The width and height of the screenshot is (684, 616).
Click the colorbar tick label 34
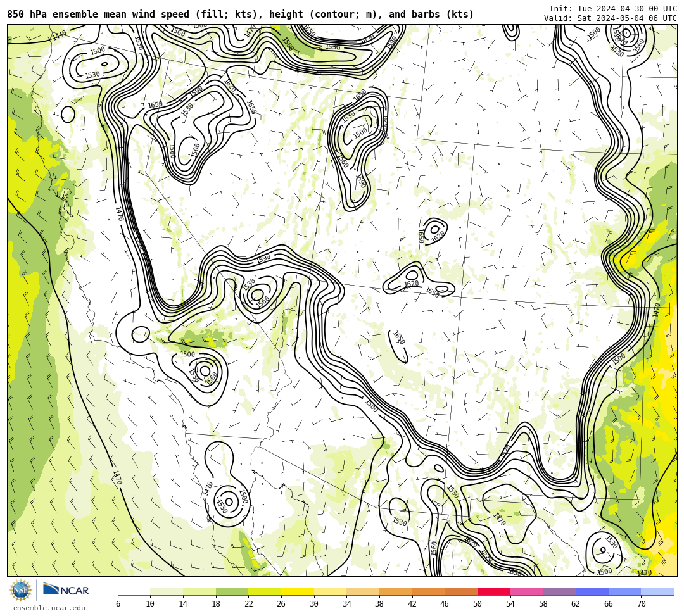347,604
